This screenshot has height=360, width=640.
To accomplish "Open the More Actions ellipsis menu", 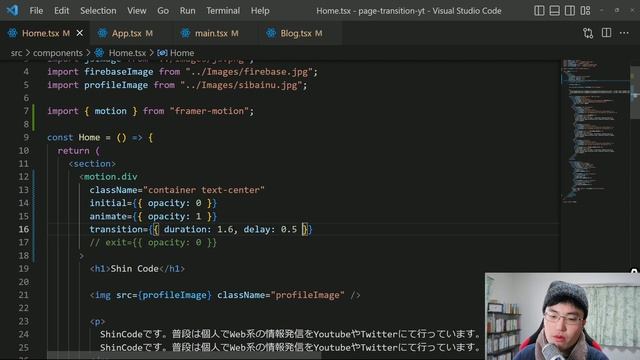I will [624, 33].
